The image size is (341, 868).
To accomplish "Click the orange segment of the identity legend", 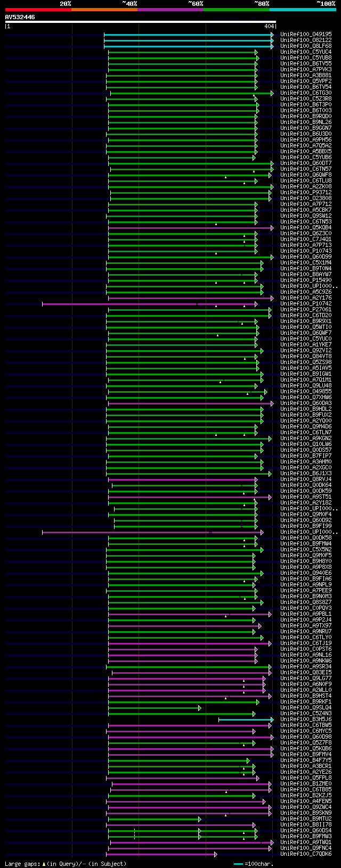I will click(104, 10).
